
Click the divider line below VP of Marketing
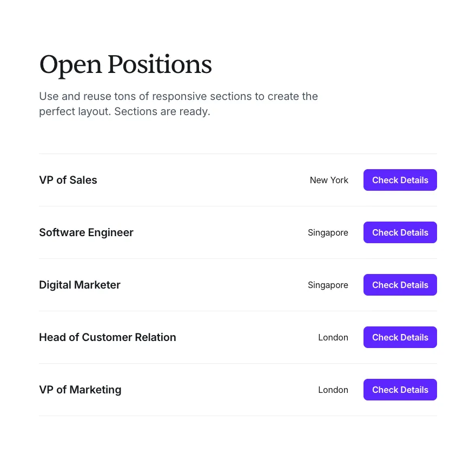pos(238,416)
